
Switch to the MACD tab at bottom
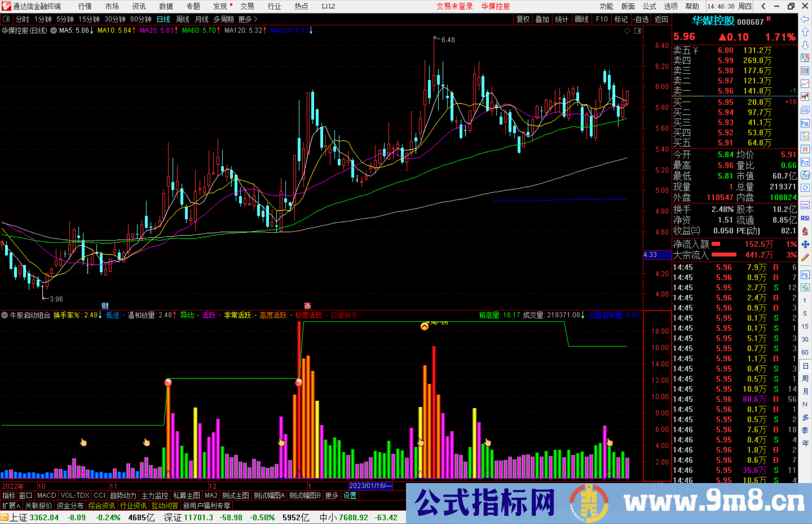(46, 495)
